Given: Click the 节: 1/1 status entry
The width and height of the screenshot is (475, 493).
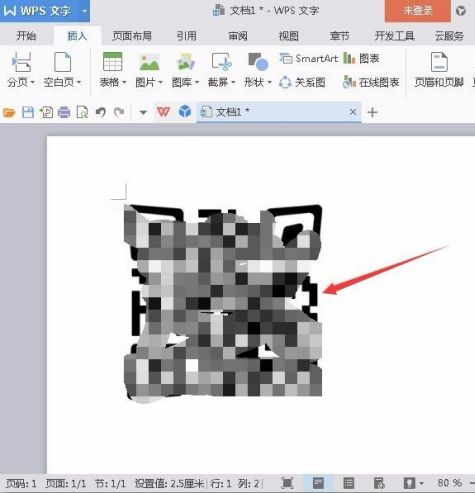Looking at the screenshot, I should coord(110,483).
